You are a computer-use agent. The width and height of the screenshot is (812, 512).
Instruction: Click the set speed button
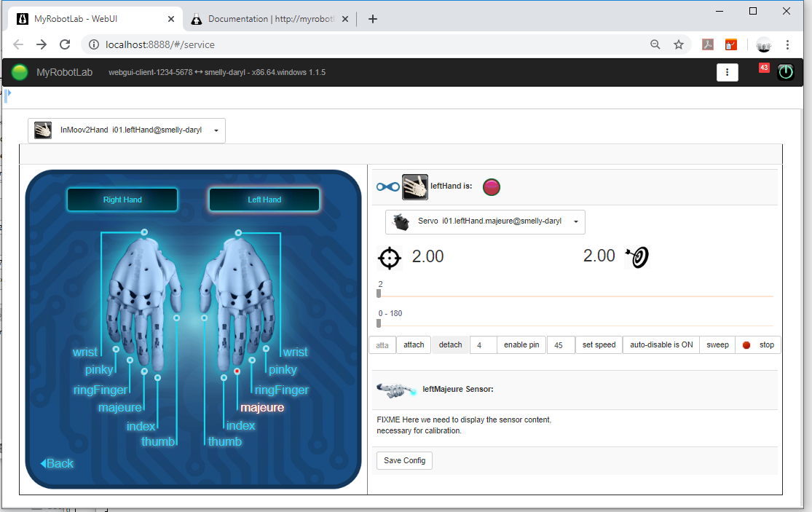[x=599, y=344]
